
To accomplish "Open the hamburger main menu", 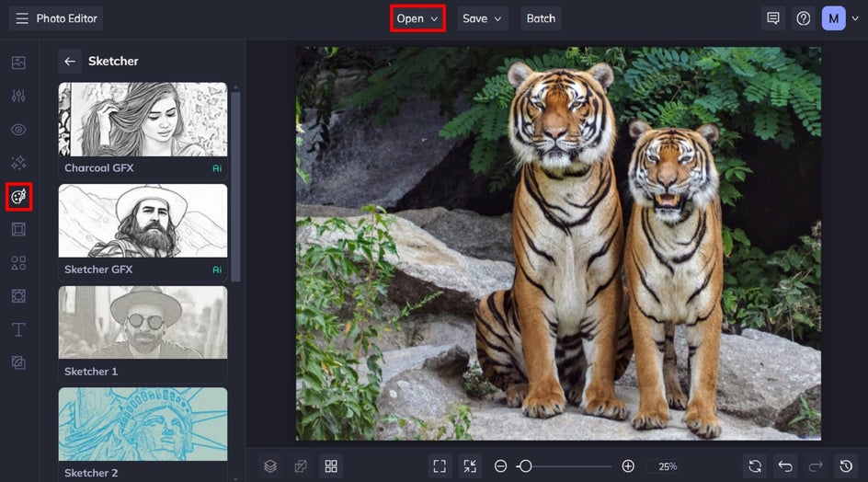I will (22, 18).
